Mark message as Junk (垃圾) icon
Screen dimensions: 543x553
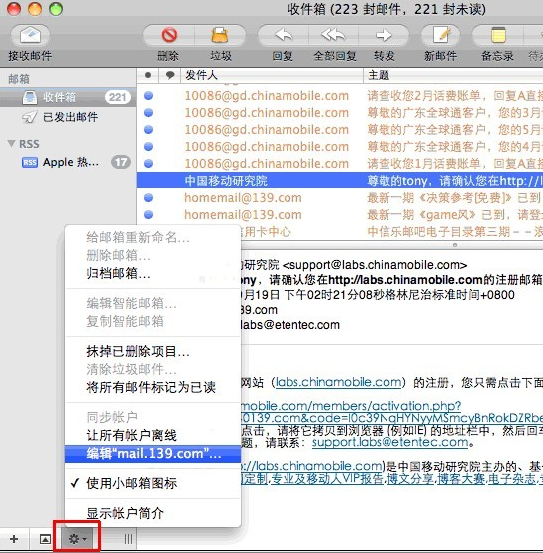point(220,35)
